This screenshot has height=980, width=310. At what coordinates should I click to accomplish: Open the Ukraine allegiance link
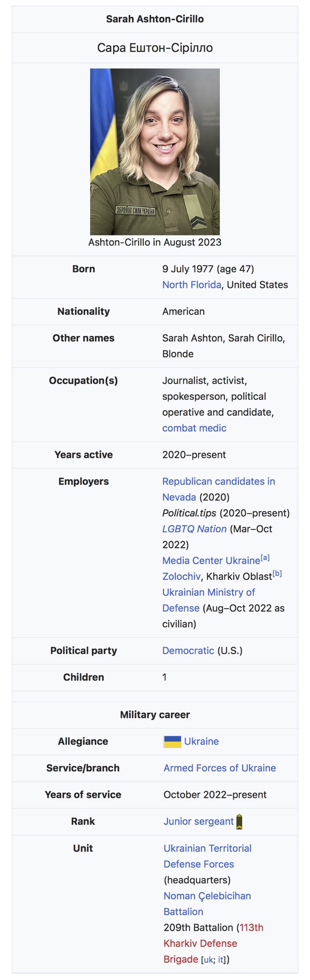tap(201, 741)
